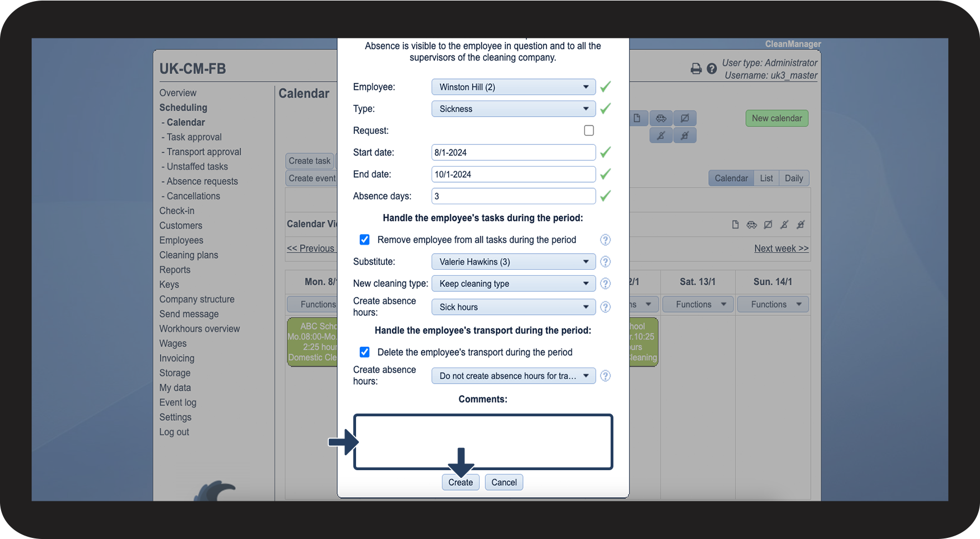Screen dimensions: 980x539
Task: Open Event log in the sidebar
Action: pos(178,402)
